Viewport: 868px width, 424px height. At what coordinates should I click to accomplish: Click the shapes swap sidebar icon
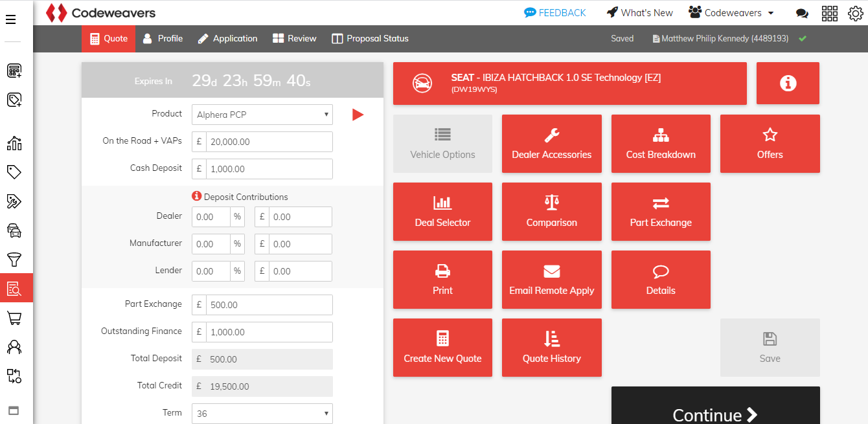coord(14,376)
